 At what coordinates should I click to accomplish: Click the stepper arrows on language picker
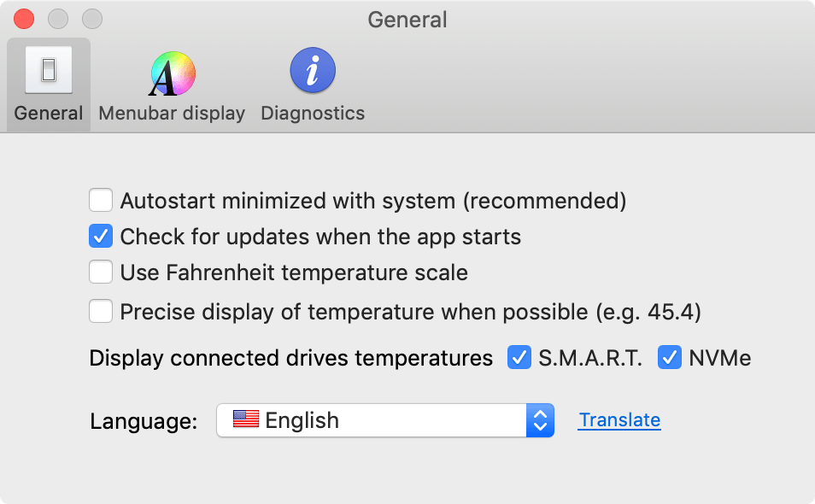point(540,419)
